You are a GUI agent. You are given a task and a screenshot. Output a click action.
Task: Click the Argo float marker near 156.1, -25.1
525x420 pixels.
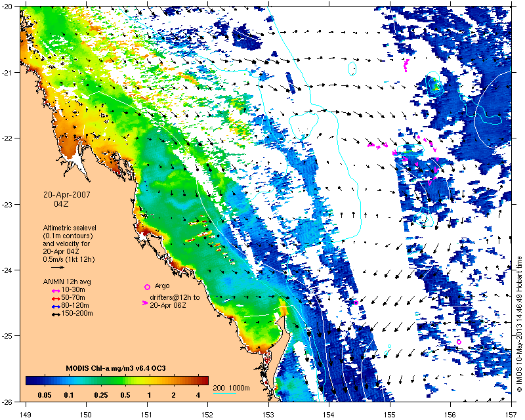point(459,342)
